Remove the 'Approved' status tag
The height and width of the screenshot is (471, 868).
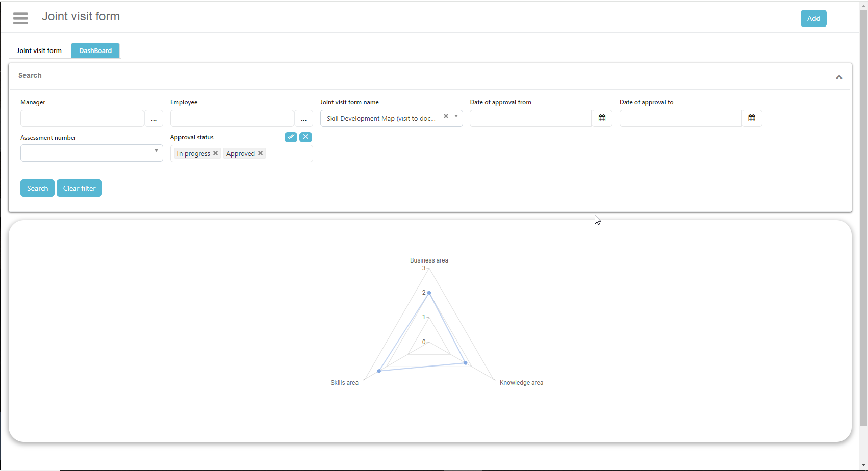point(261,153)
